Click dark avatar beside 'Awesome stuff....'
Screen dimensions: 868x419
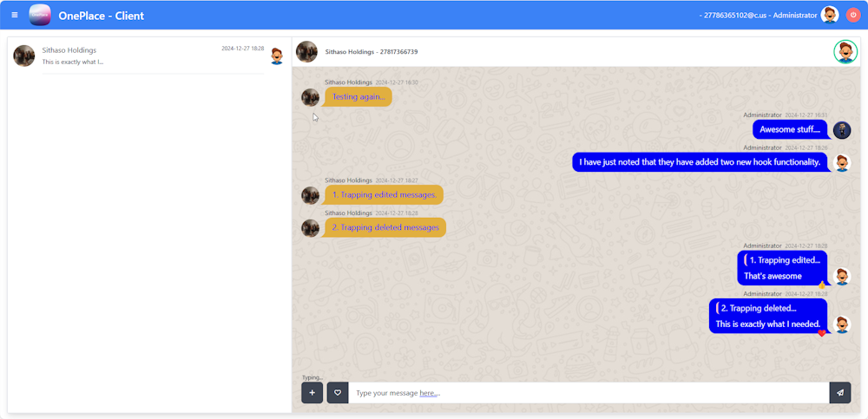click(x=842, y=130)
